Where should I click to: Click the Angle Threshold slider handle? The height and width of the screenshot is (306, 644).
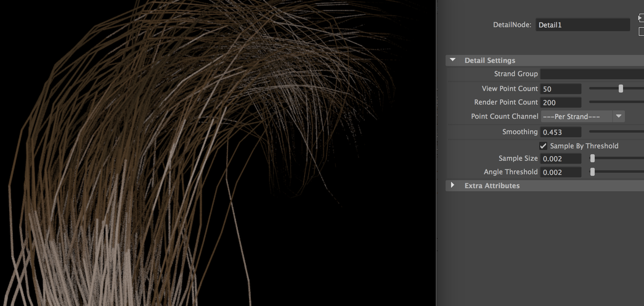pyautogui.click(x=592, y=172)
